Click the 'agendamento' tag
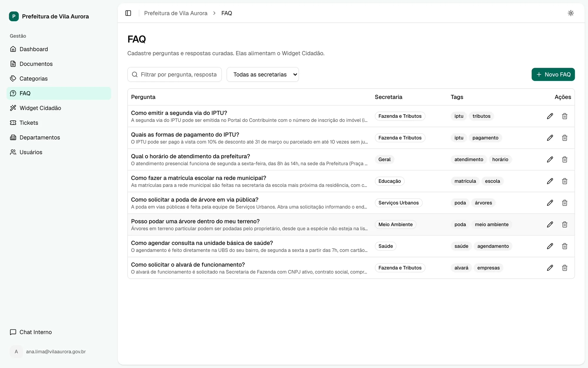 pyautogui.click(x=493, y=246)
